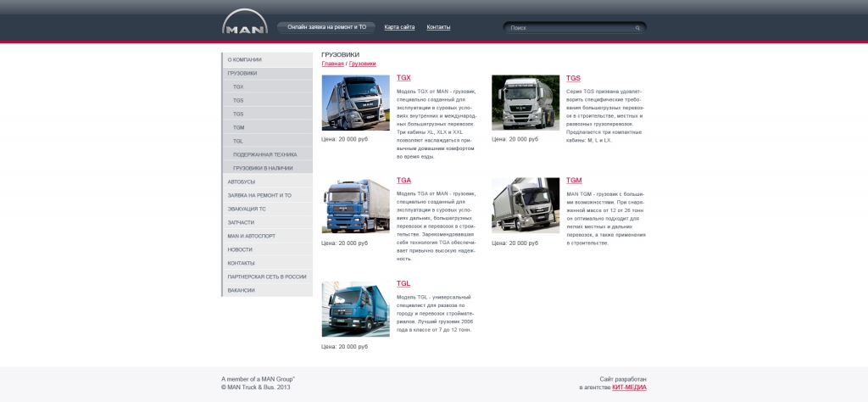Click the red 'TGS' title link

pyautogui.click(x=573, y=78)
